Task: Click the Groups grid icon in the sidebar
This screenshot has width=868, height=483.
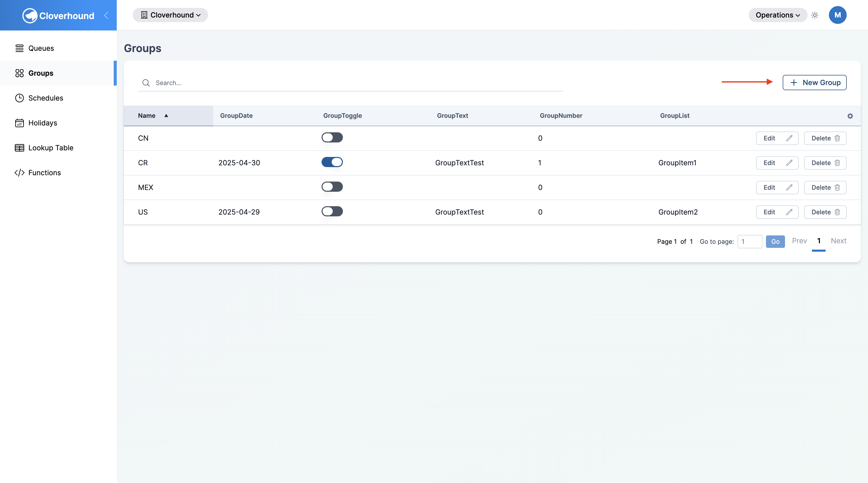Action: click(x=20, y=73)
